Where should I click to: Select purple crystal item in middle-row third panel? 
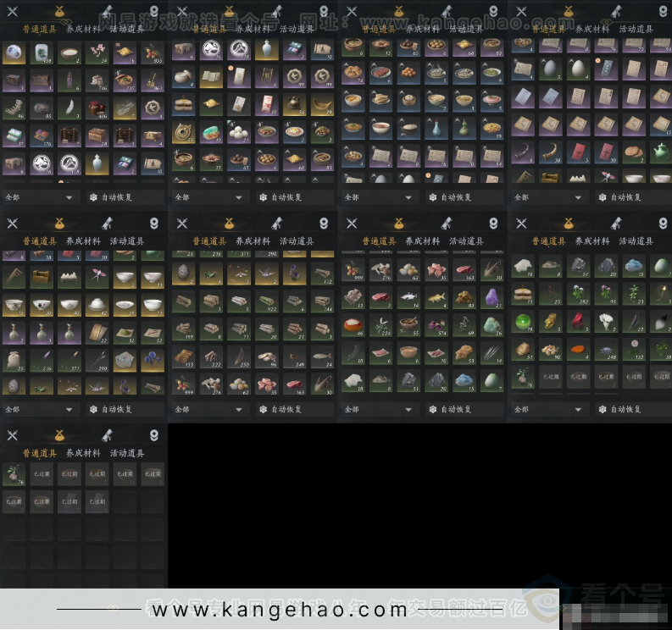pos(492,298)
